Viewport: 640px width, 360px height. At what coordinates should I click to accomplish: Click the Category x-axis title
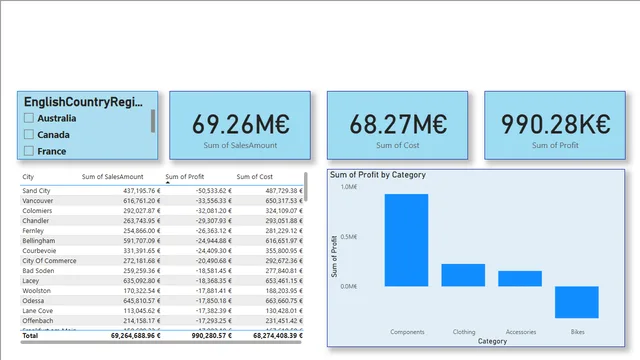coord(492,341)
